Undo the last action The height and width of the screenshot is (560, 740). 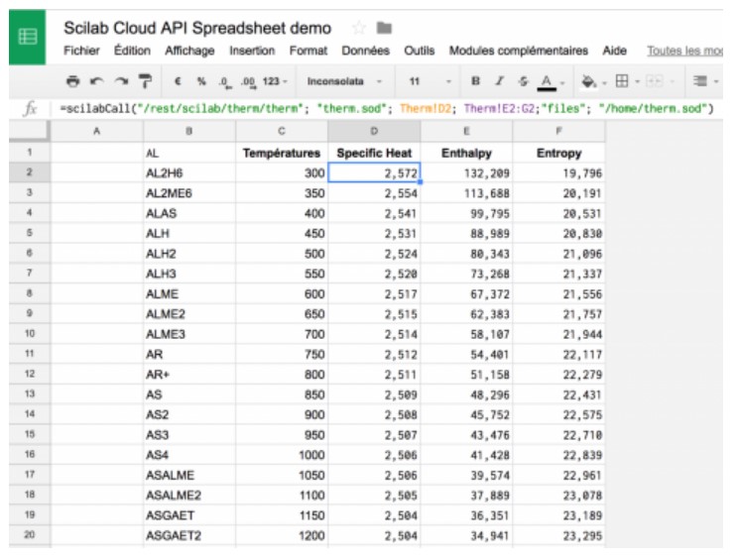pyautogui.click(x=96, y=81)
